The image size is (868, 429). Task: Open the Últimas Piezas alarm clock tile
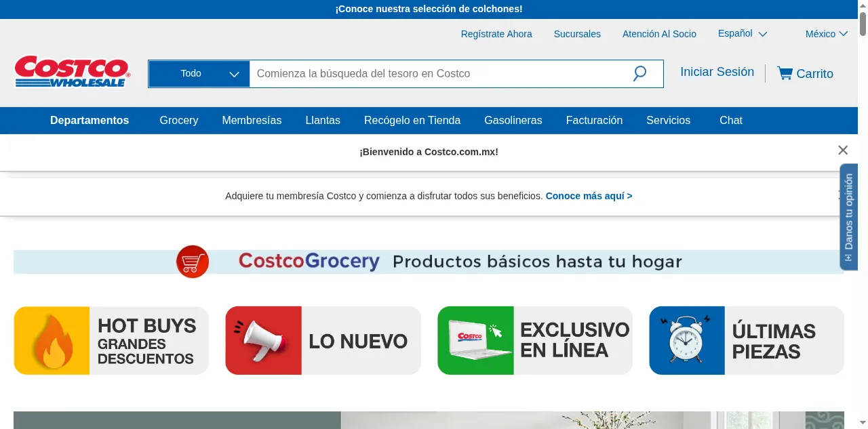coord(747,340)
